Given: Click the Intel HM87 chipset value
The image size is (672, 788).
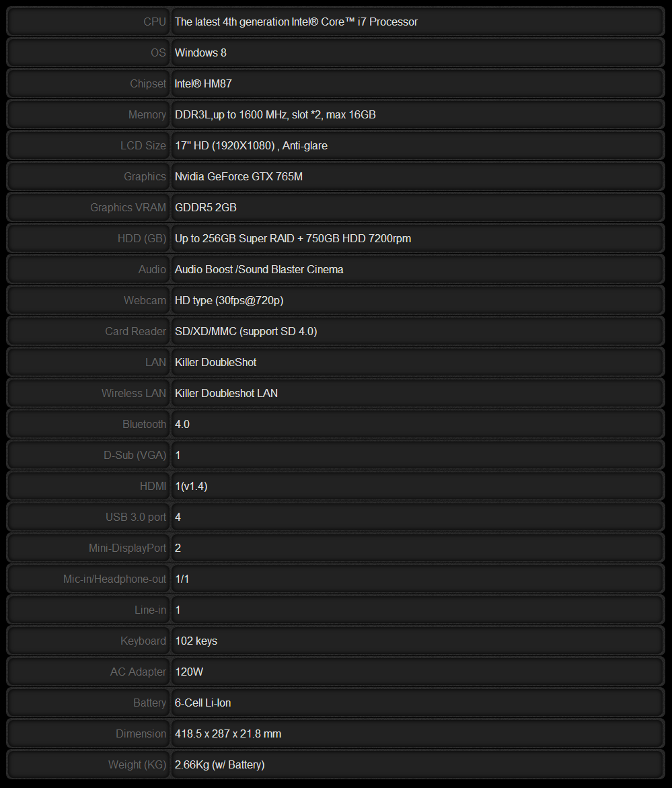Looking at the screenshot, I should [203, 83].
